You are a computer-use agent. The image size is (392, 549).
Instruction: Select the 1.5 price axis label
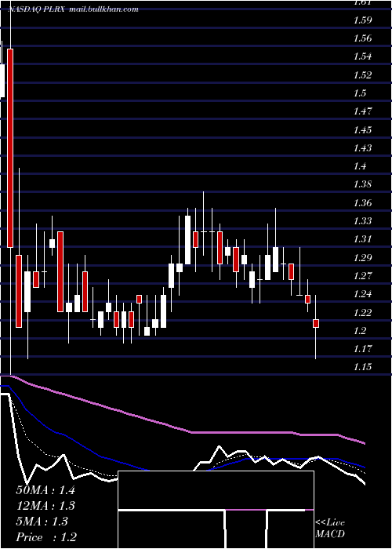[360, 93]
